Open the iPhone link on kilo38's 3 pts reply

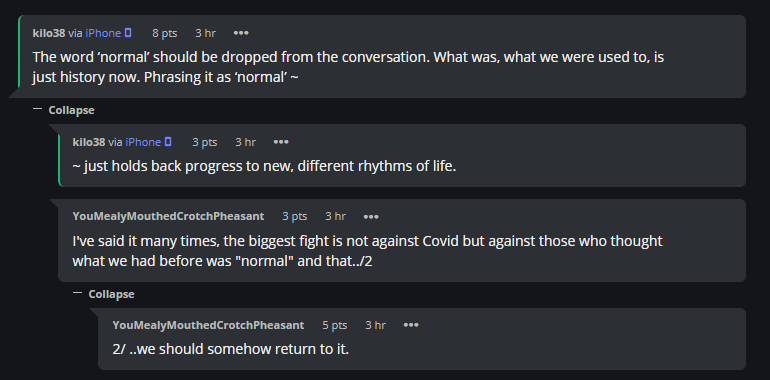click(x=143, y=142)
